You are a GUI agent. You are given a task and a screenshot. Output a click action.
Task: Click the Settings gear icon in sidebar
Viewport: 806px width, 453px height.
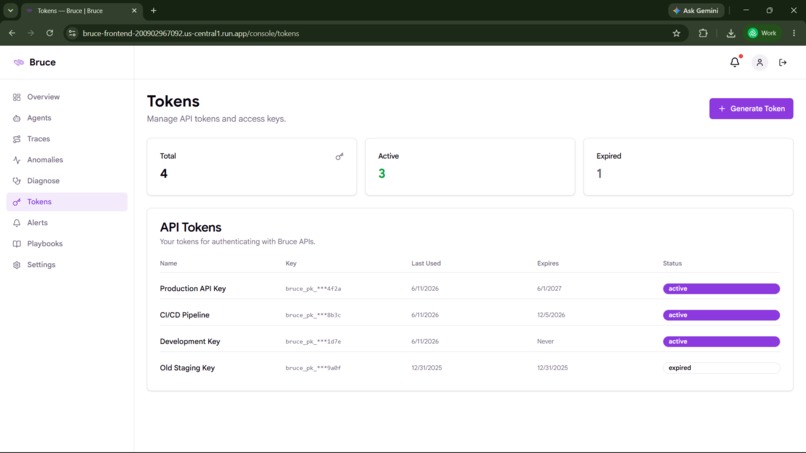(x=16, y=265)
